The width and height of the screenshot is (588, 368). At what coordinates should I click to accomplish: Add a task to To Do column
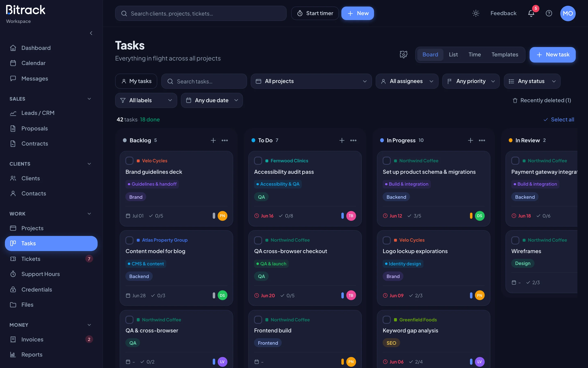[342, 140]
